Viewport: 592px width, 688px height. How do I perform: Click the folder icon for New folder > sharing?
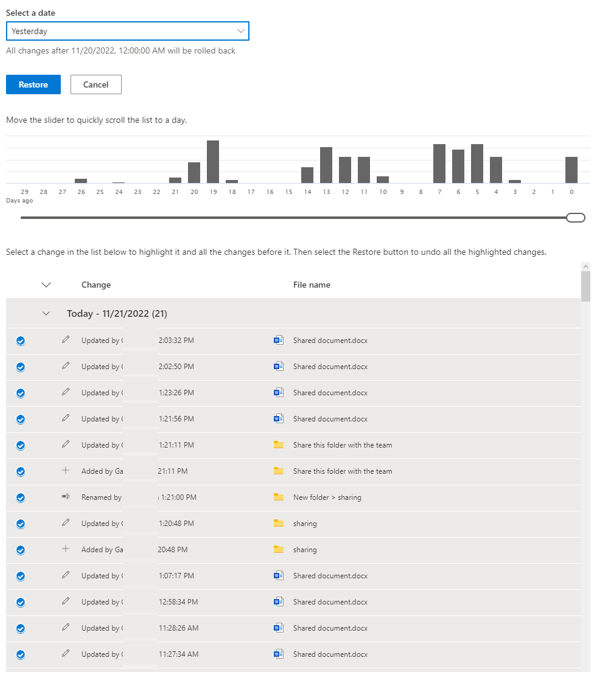[278, 497]
